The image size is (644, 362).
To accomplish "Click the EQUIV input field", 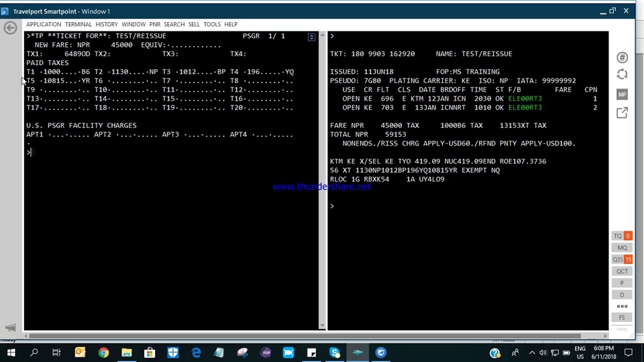I will [195, 45].
